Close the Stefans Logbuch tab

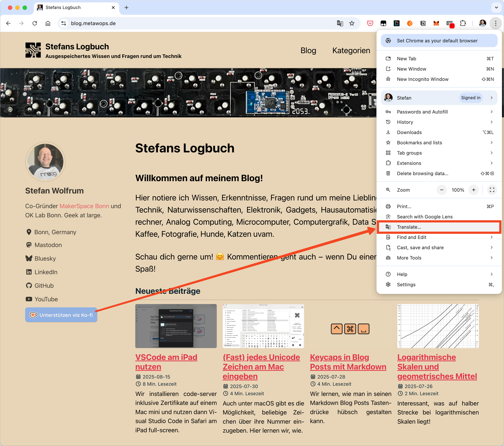[x=113, y=7]
